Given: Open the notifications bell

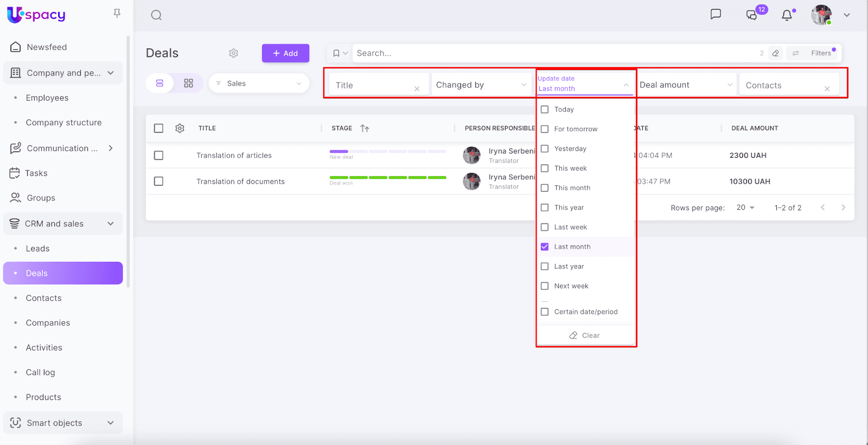Looking at the screenshot, I should click(787, 15).
